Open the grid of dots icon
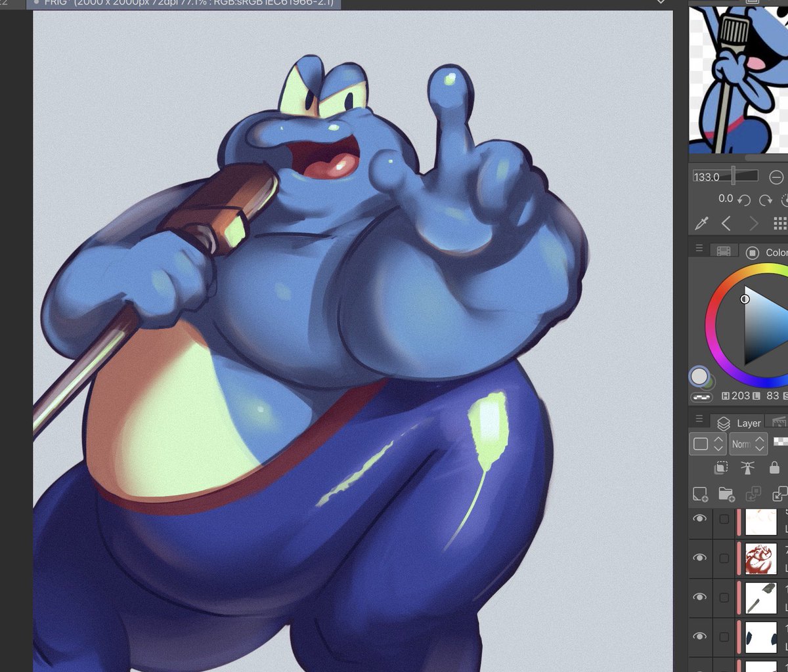The height and width of the screenshot is (672, 788). coord(780,223)
